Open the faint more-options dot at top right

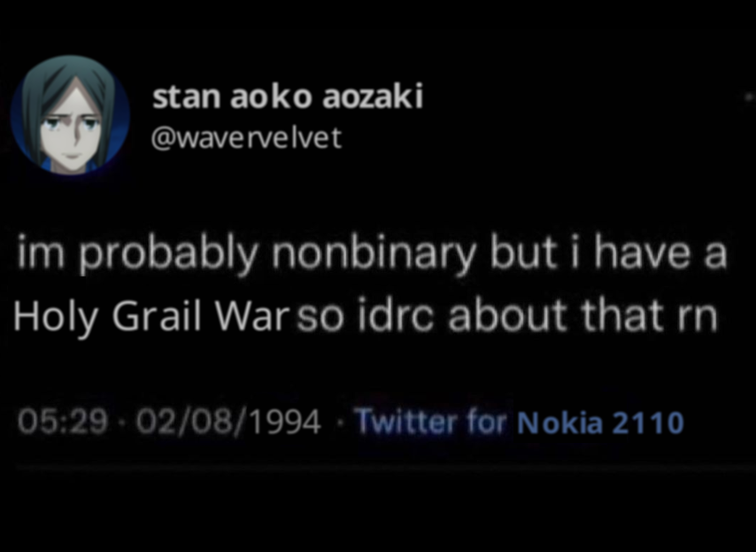point(749,97)
